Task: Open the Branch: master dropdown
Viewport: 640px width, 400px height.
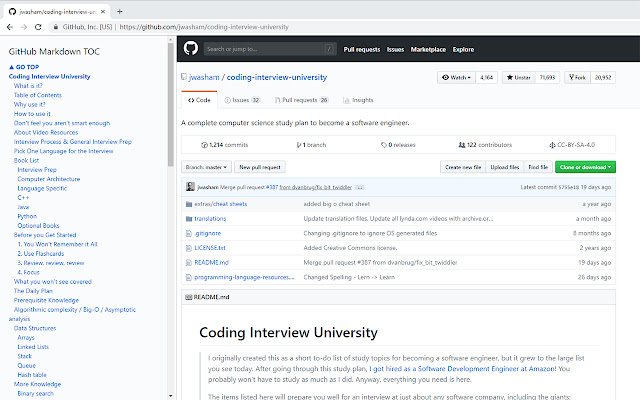Action: (x=207, y=167)
